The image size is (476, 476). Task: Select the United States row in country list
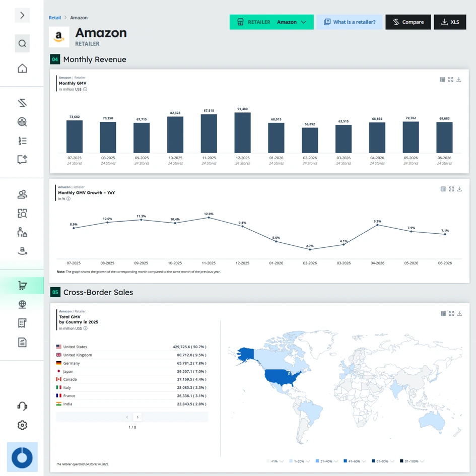[x=132, y=347]
